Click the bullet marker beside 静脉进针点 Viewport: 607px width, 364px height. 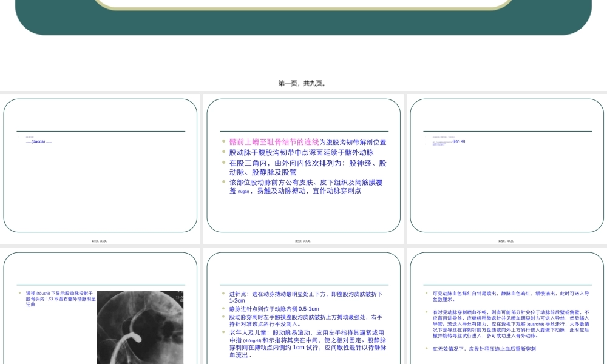pos(222,309)
